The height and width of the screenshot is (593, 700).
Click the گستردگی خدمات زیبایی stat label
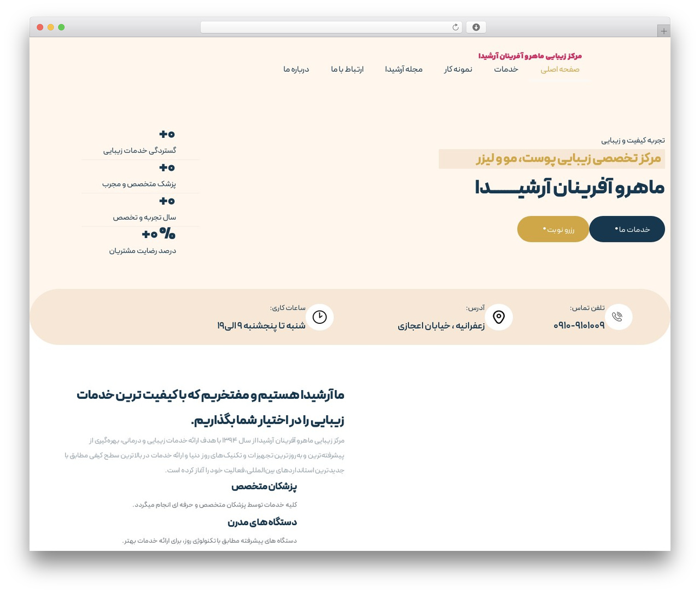140,150
